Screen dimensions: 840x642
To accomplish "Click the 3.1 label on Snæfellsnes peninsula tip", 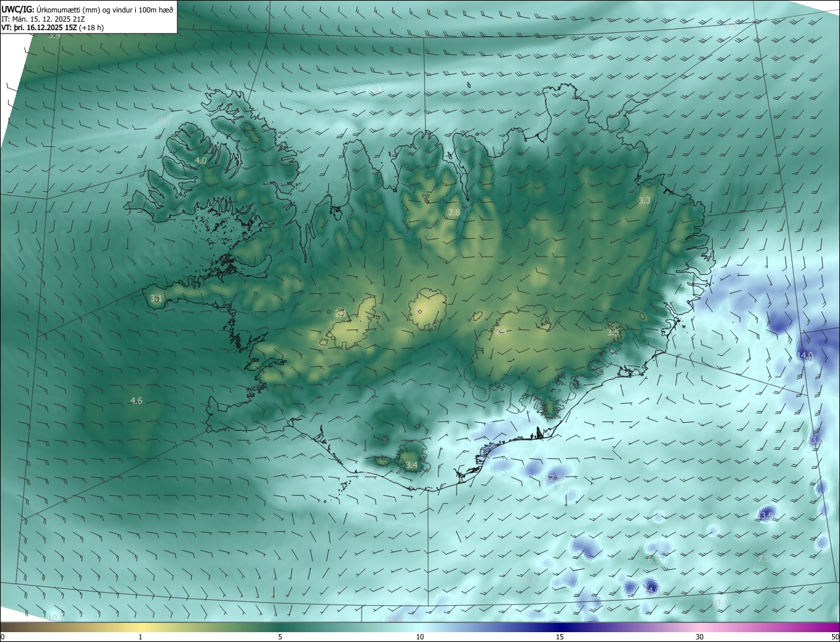I will pos(156,299).
